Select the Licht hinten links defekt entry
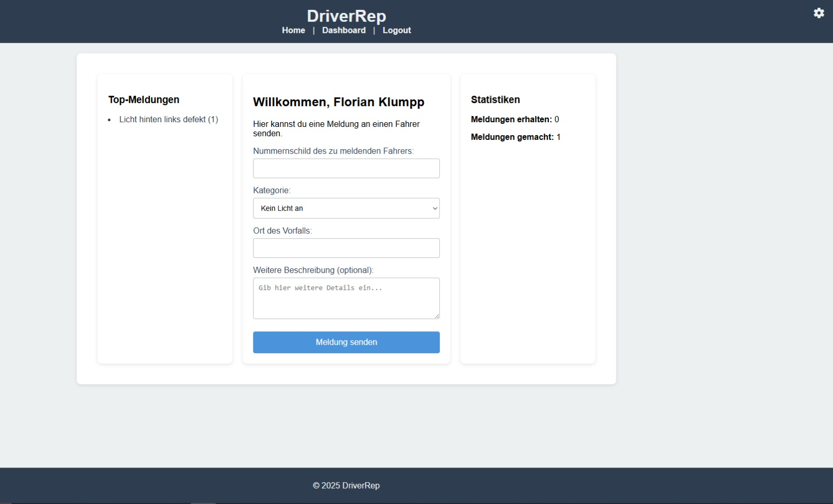Screen dimensions: 833x504 coord(168,119)
